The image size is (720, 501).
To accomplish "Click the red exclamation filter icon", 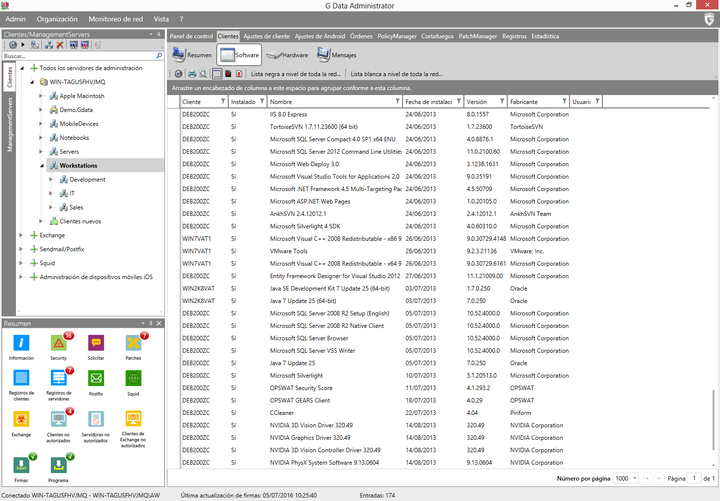I will [x=239, y=73].
